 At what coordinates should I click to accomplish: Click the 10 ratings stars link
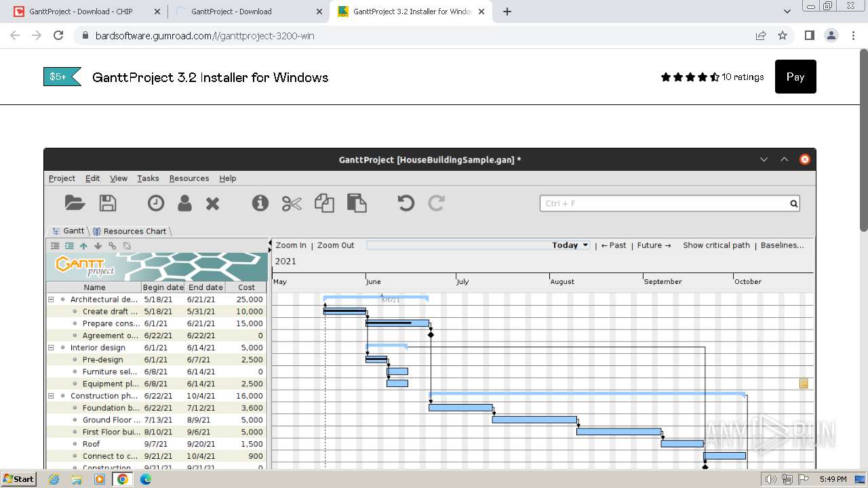(712, 77)
